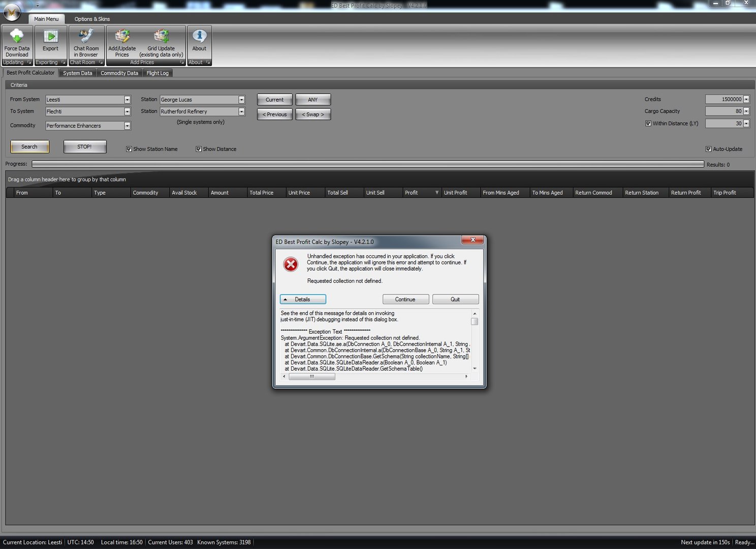
Task: Click the About group launcher icon
Action: coord(207,63)
